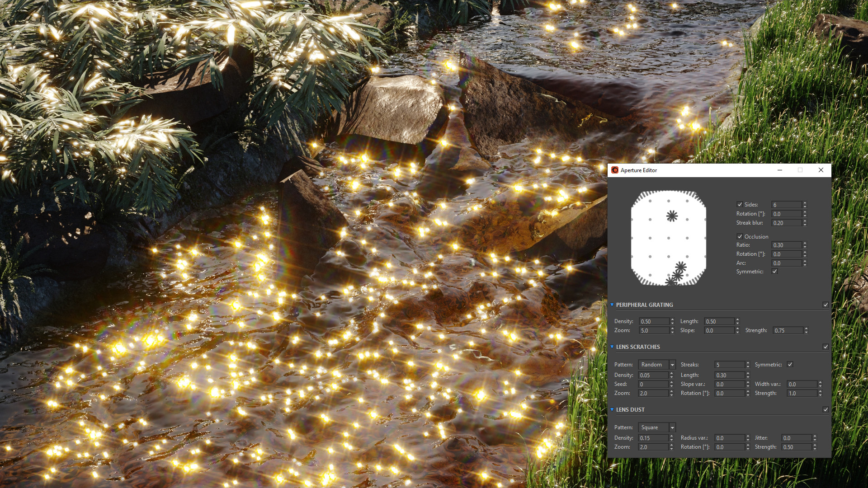This screenshot has height=488, width=868.
Task: Collapse the Lens Dust section
Action: 612,410
